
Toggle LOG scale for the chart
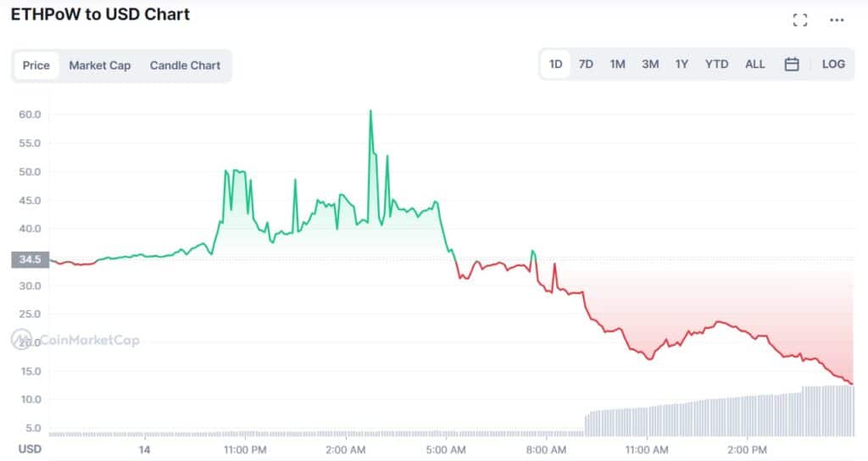coord(833,64)
